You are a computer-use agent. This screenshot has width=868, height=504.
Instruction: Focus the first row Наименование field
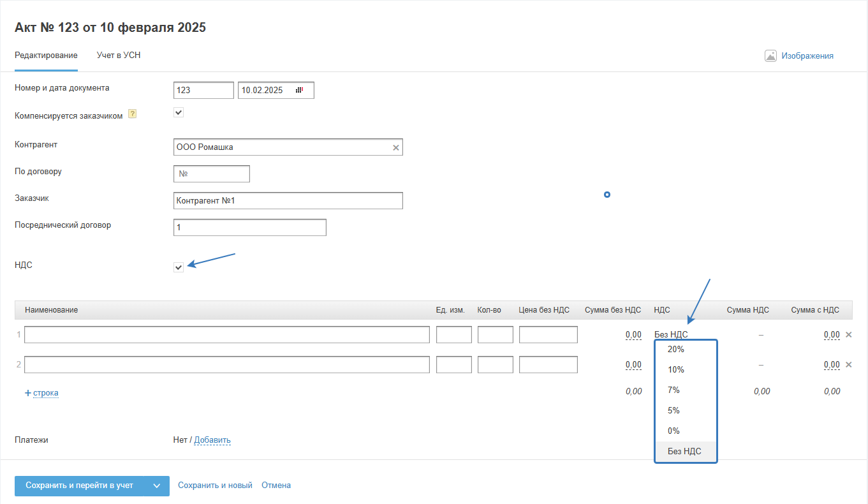point(226,335)
